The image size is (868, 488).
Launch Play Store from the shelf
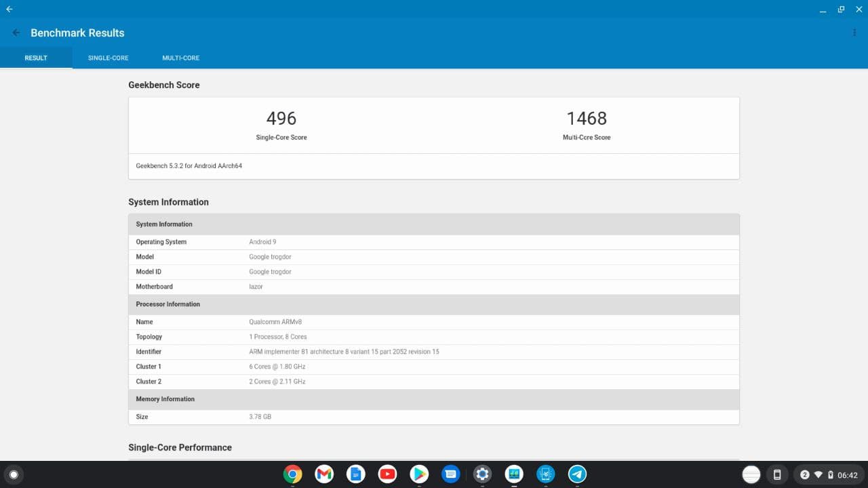pos(419,474)
